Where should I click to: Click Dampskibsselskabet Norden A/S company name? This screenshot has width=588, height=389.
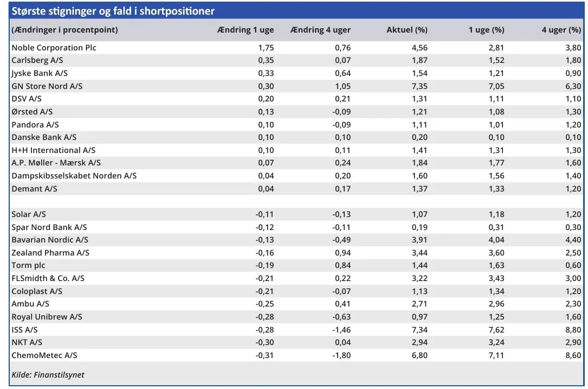74,176
